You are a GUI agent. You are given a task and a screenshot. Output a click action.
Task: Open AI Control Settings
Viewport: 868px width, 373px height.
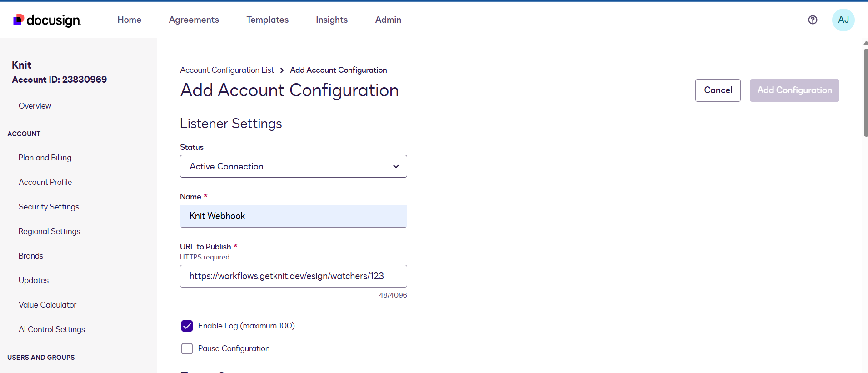pyautogui.click(x=52, y=329)
